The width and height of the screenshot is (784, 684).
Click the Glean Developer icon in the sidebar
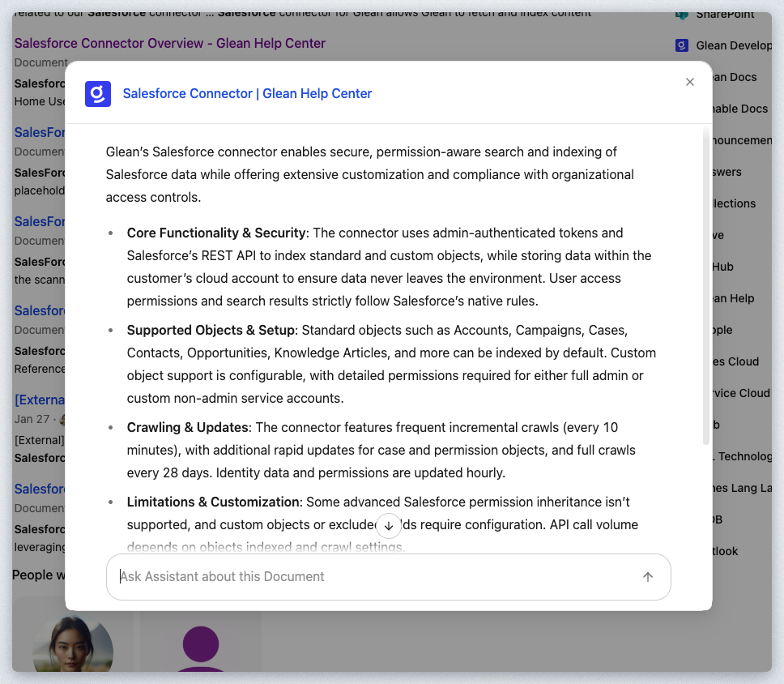[x=682, y=45]
